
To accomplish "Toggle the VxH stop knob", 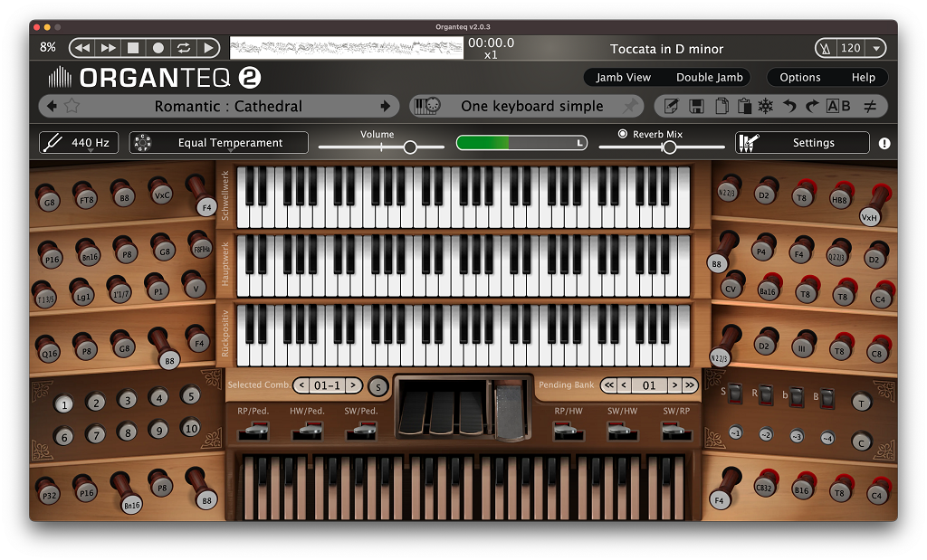I will pos(869,217).
